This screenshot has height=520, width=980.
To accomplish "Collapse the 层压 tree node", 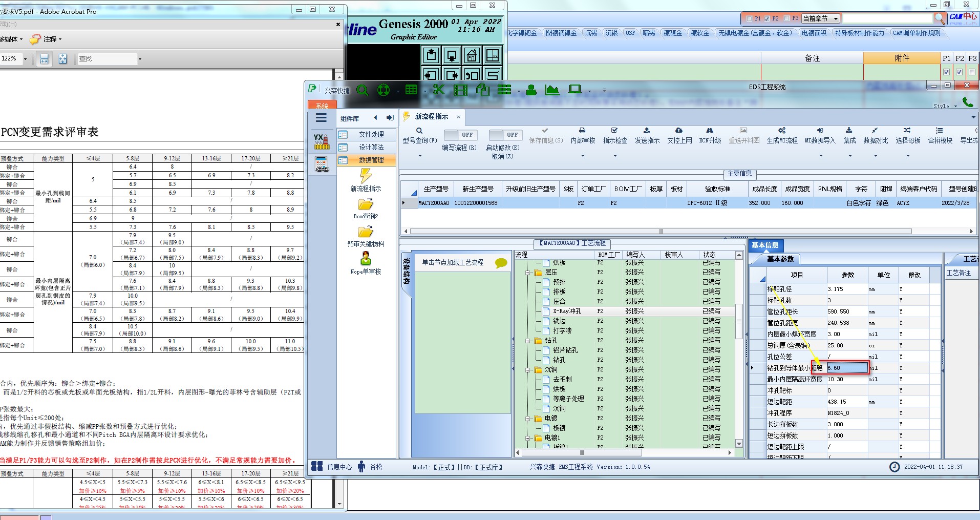I will pos(527,273).
